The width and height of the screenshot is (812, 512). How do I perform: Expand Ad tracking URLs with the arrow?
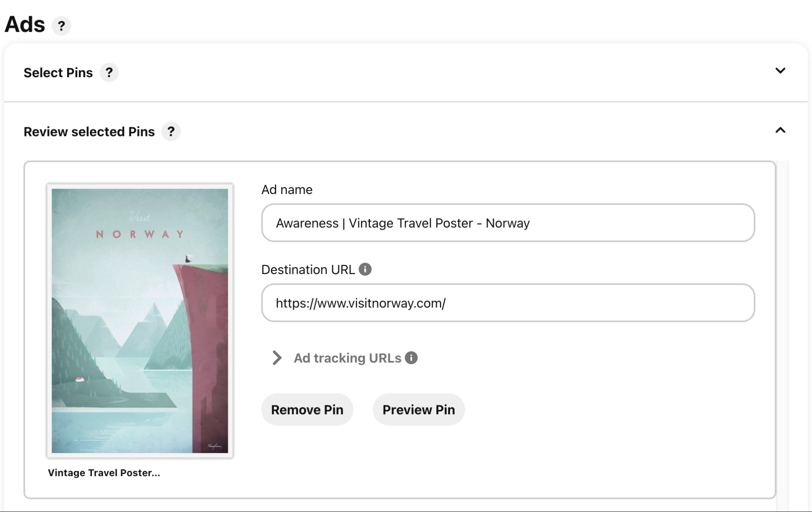277,358
